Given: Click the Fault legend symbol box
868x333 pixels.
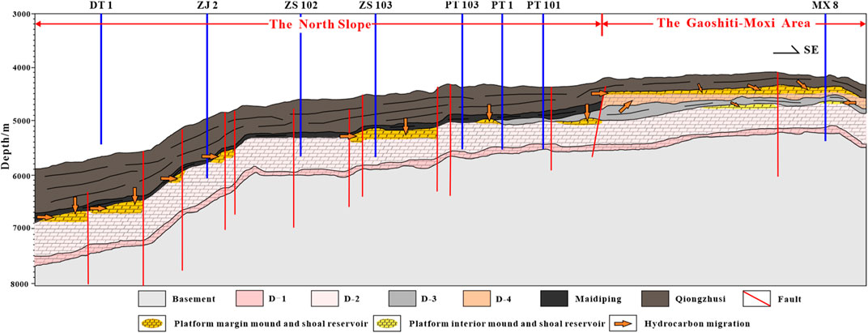Looking at the screenshot, I should pyautogui.click(x=755, y=299).
